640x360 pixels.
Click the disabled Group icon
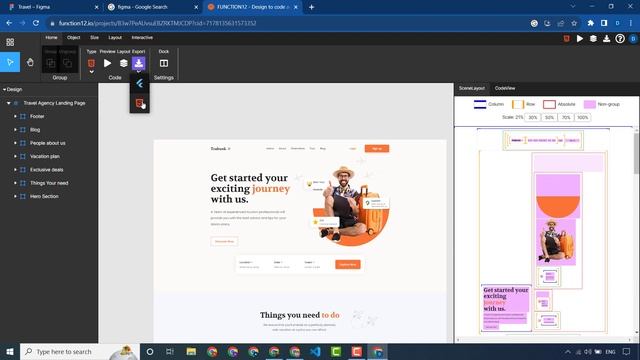point(51,63)
